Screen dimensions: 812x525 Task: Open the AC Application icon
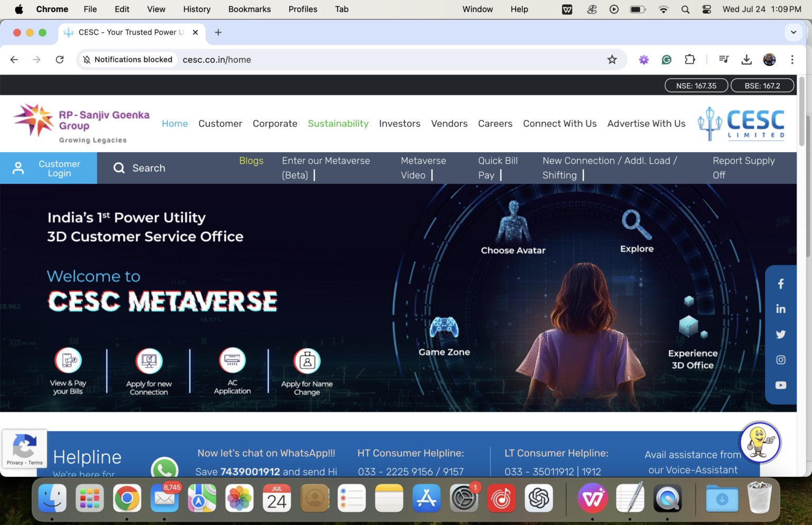pos(233,361)
